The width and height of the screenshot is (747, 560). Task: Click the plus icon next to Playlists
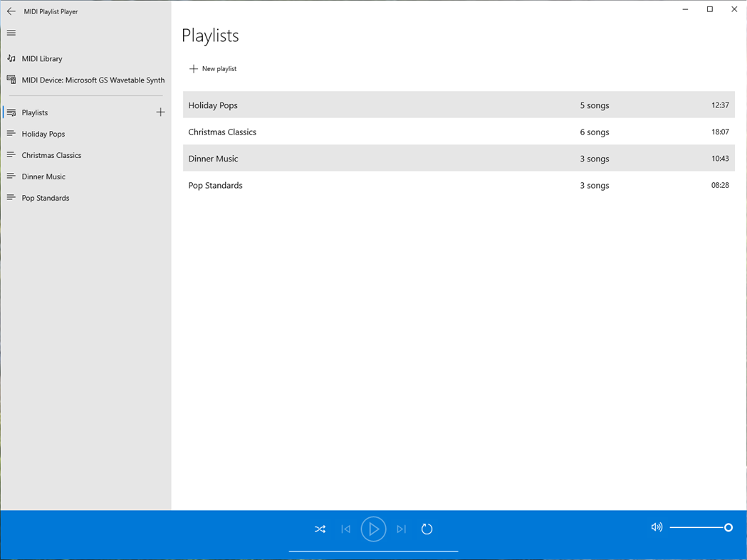click(160, 112)
